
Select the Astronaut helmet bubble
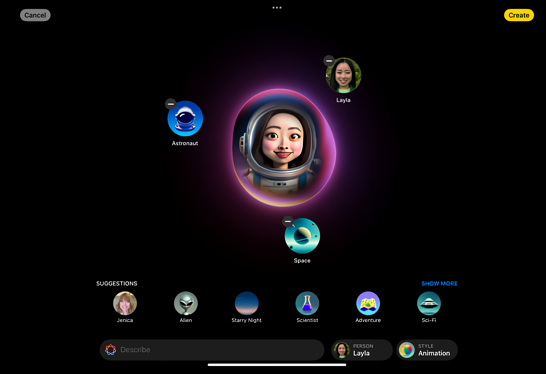click(185, 119)
